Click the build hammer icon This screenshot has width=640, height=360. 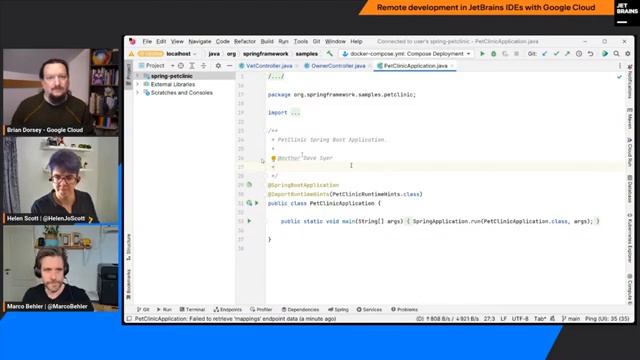329,54
